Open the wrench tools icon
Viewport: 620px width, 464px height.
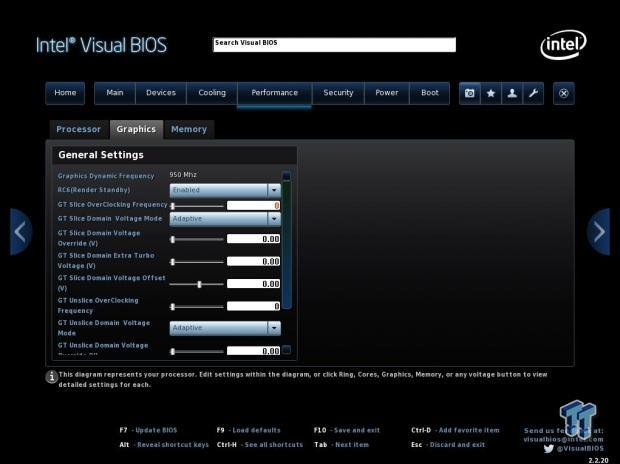533,93
